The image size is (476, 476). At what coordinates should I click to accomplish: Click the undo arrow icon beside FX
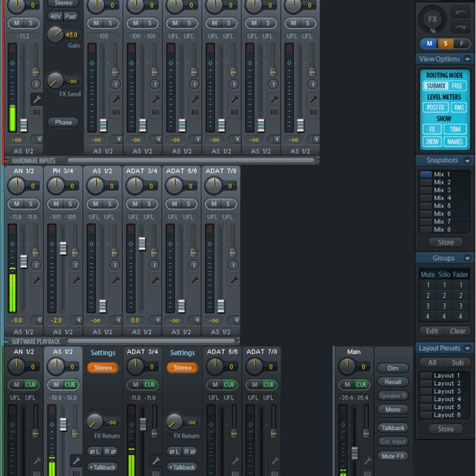tap(460, 13)
